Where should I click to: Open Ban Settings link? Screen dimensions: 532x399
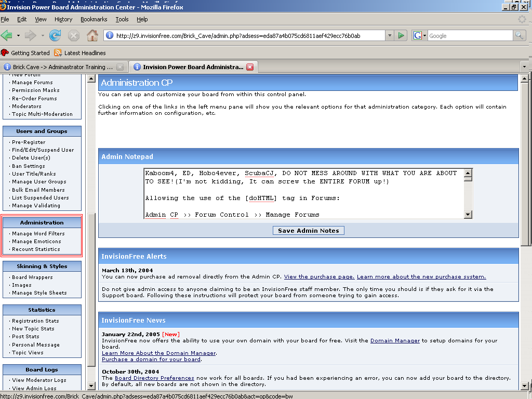pos(29,166)
